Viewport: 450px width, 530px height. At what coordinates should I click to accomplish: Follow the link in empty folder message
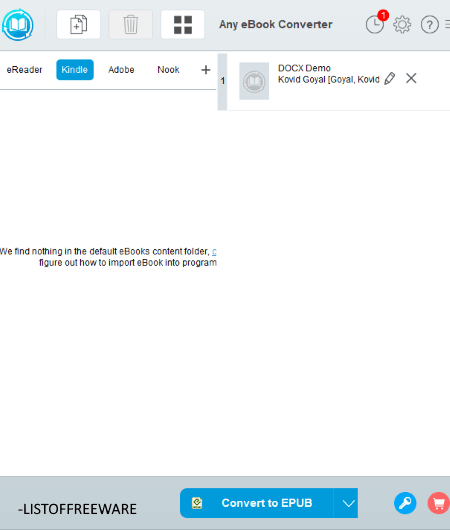tap(214, 251)
